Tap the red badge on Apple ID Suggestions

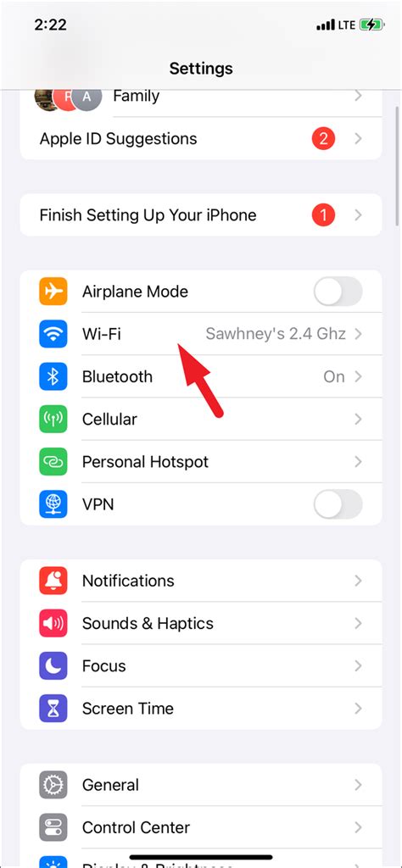pos(323,138)
